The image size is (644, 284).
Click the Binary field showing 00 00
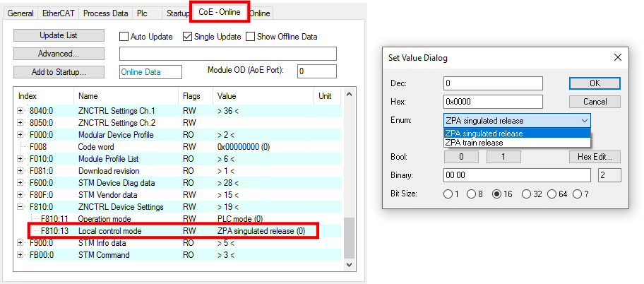pyautogui.click(x=517, y=175)
